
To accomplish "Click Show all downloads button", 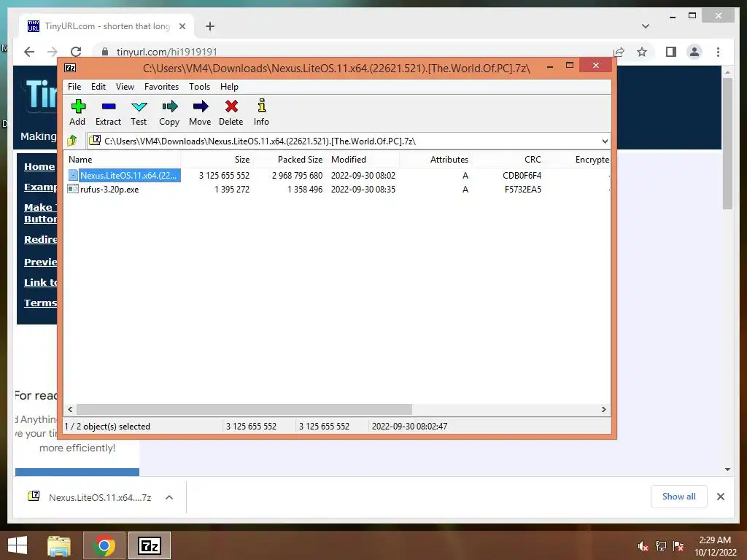I will 679,497.
